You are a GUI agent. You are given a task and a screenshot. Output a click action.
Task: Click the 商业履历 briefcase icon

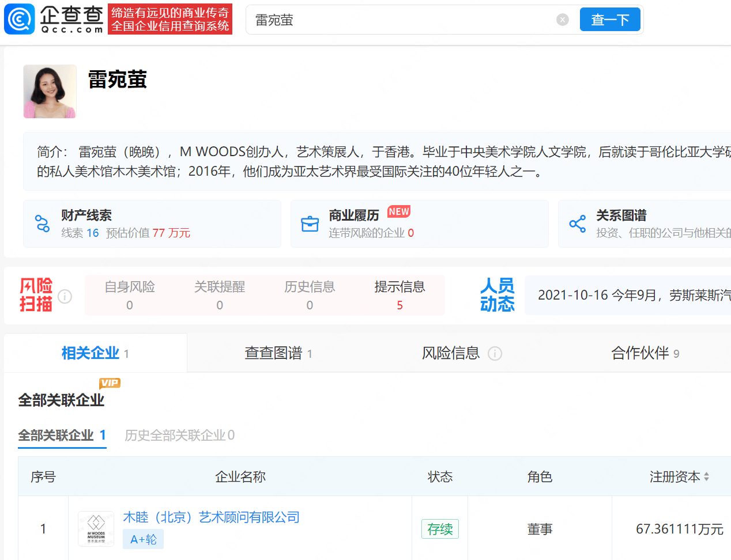click(310, 224)
